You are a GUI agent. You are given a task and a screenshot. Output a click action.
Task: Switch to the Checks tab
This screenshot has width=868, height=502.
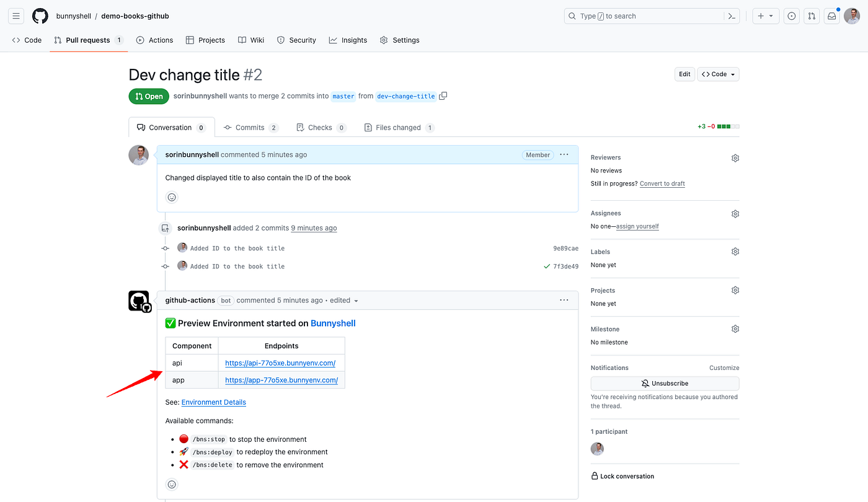321,128
